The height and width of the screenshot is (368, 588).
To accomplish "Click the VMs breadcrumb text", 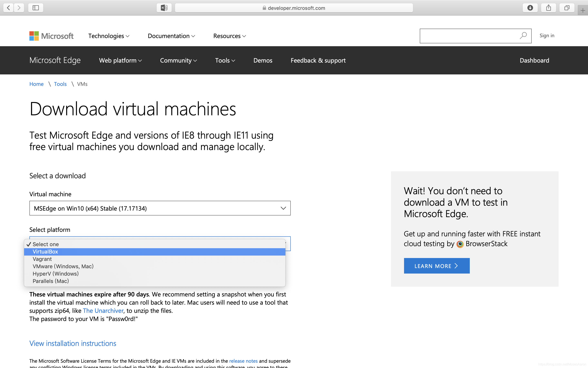I will pyautogui.click(x=82, y=84).
